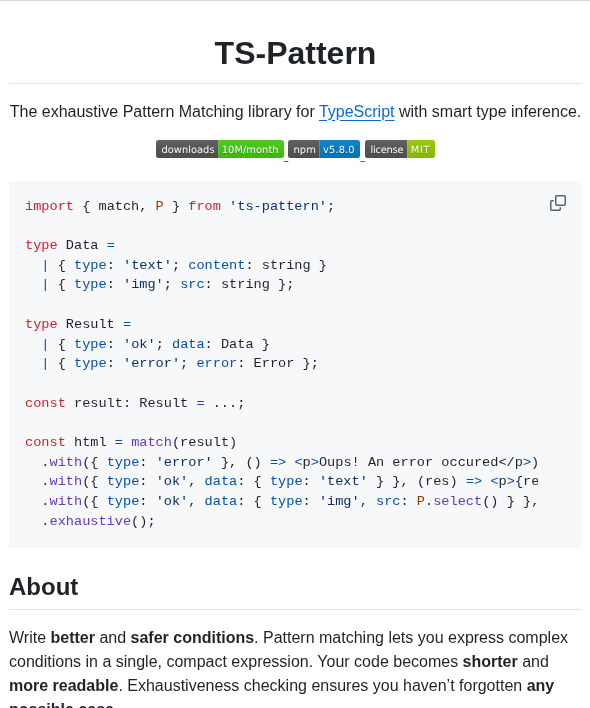Click the 'type Result =' declaration line
The image size is (590, 708).
(78, 324)
